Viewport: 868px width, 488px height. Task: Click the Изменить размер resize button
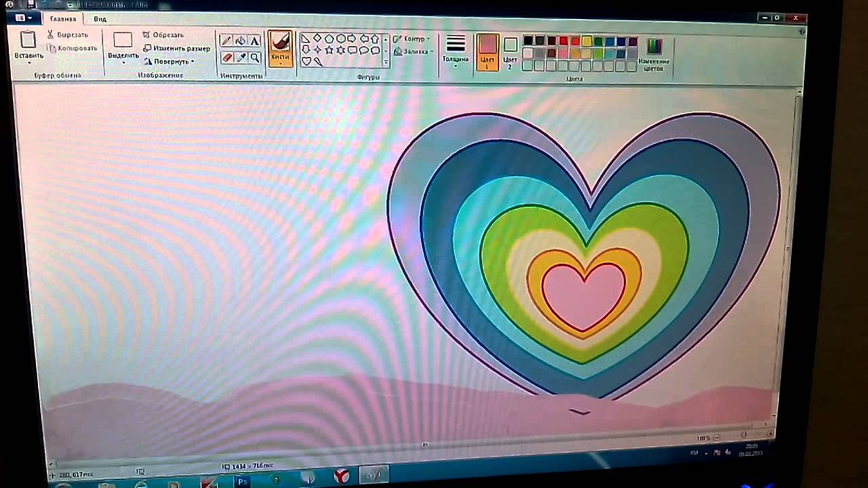pyautogui.click(x=176, y=48)
